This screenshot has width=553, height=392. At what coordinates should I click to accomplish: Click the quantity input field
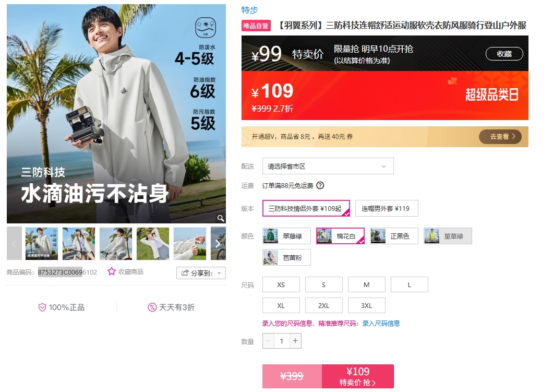coord(282,341)
